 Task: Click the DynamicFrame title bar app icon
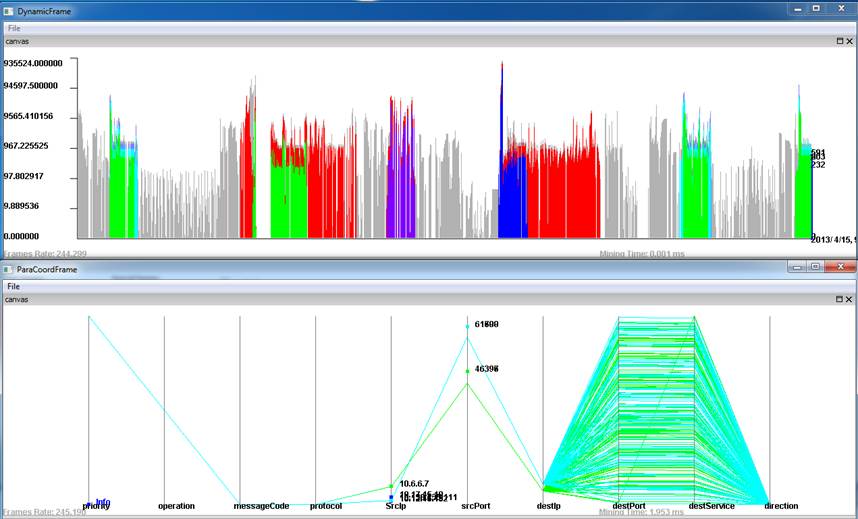[x=9, y=9]
